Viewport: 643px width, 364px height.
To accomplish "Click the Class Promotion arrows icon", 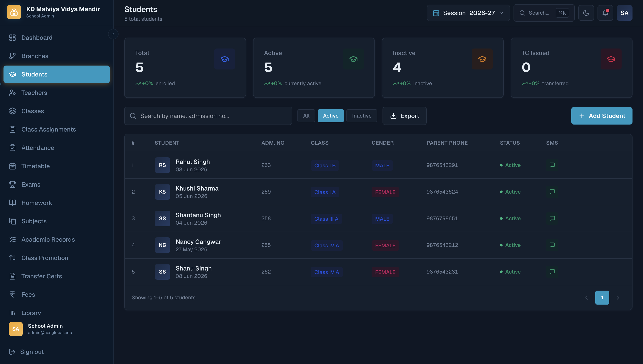I will click(x=12, y=258).
